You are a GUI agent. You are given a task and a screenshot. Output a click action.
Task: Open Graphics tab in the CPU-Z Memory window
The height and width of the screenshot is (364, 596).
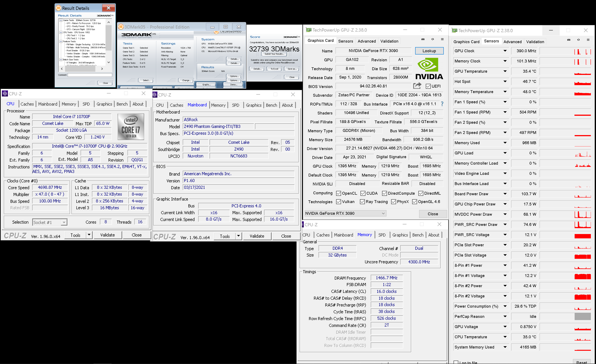pos(400,235)
